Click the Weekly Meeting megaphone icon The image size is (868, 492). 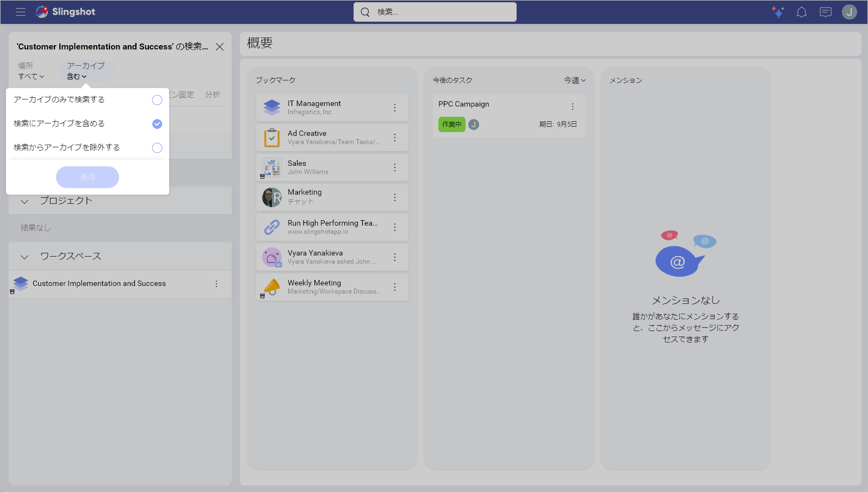click(272, 287)
